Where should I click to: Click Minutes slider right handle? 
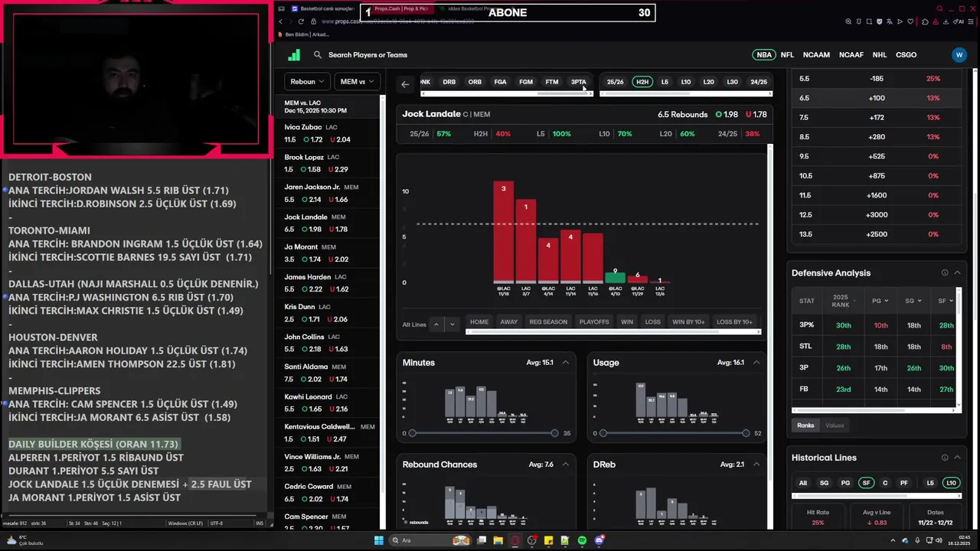(554, 433)
